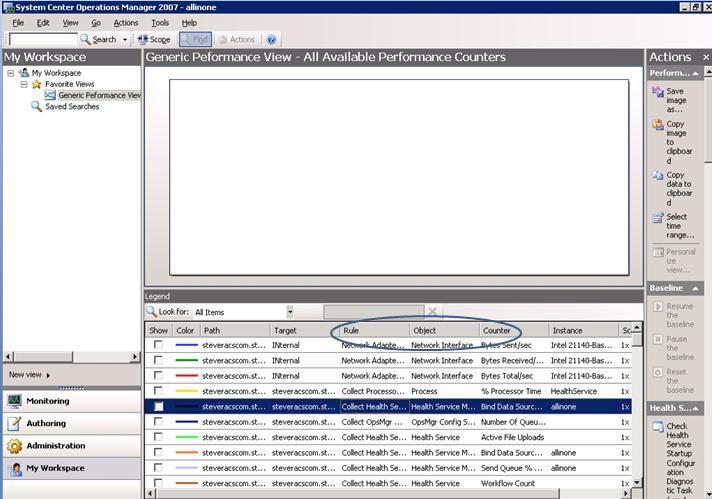The image size is (712, 499).
Task: Click Check Health Service Startup task icon
Action: coord(658,427)
